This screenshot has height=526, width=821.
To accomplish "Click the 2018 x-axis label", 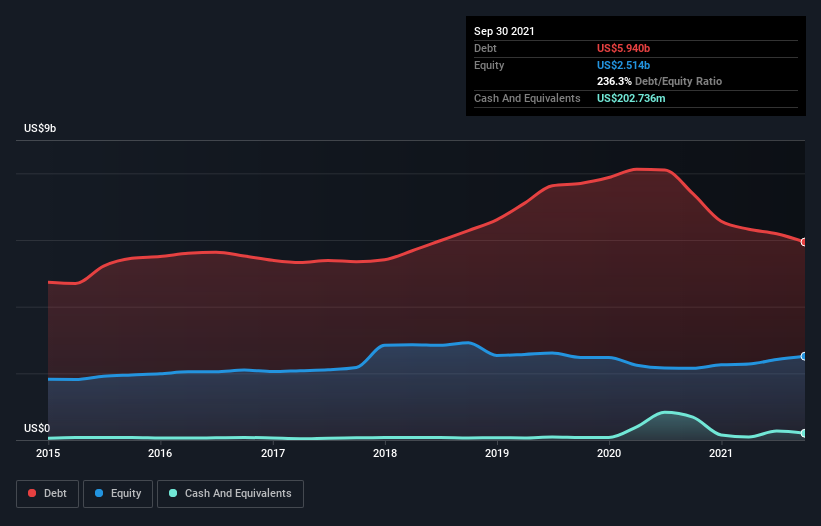I will click(x=385, y=453).
